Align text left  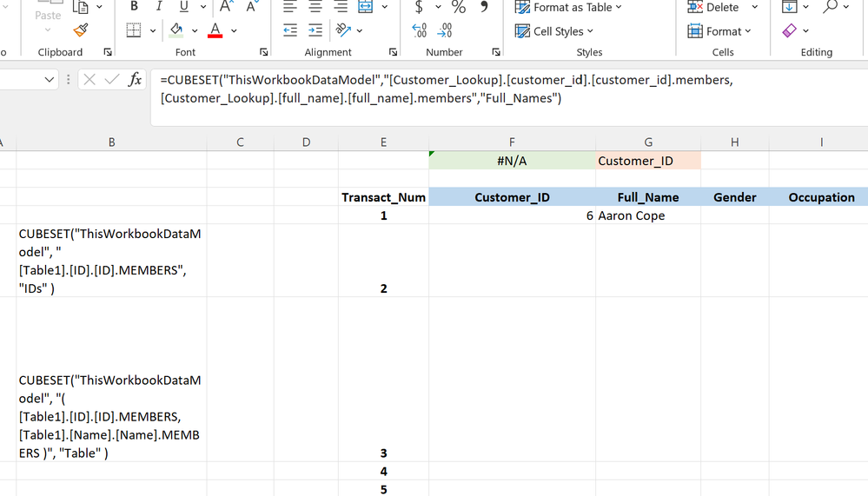[x=290, y=7]
